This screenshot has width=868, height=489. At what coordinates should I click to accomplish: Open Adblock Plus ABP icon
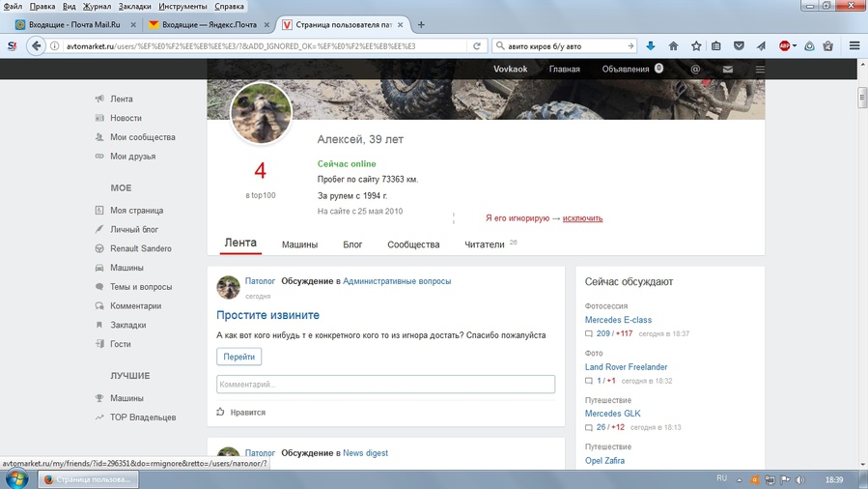pyautogui.click(x=785, y=46)
